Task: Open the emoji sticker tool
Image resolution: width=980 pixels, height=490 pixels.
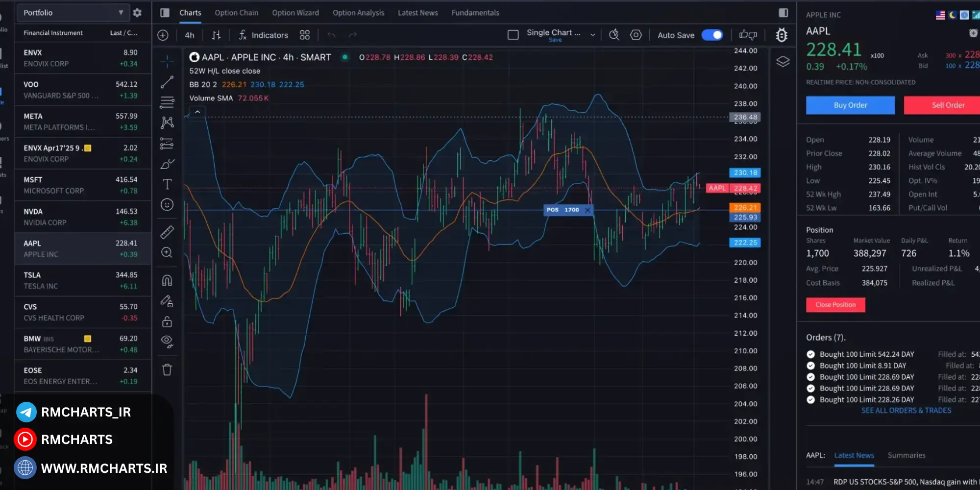Action: (x=167, y=205)
